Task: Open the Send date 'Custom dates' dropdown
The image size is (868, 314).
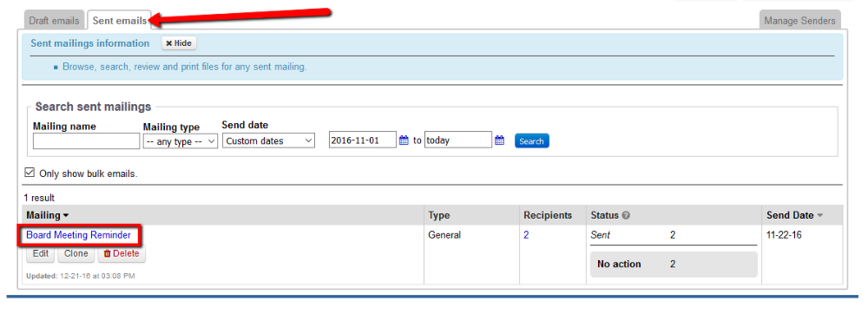Action: 268,141
